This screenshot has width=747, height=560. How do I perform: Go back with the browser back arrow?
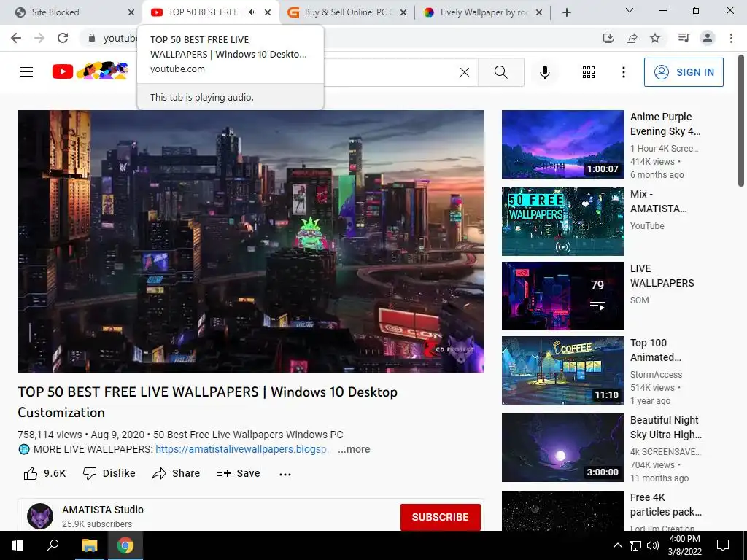(x=16, y=38)
